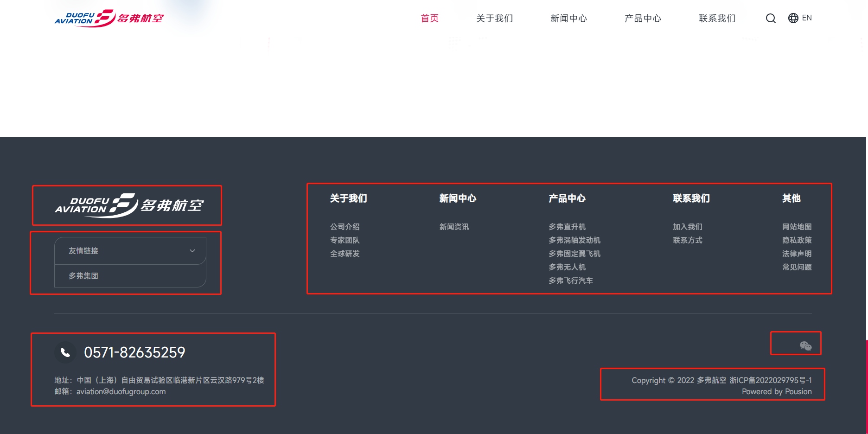Viewport: 868px width, 434px height.
Task: Click the white Duofu Aviation footer logo
Action: pos(129,205)
